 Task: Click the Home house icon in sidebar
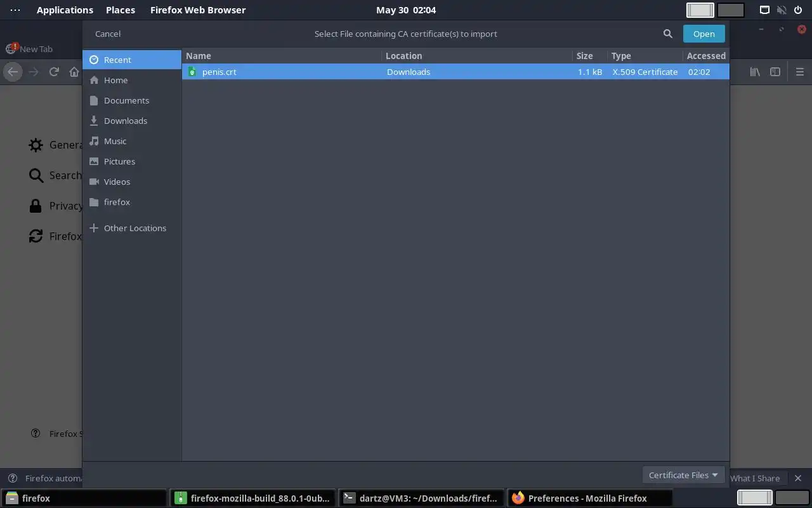coord(94,80)
